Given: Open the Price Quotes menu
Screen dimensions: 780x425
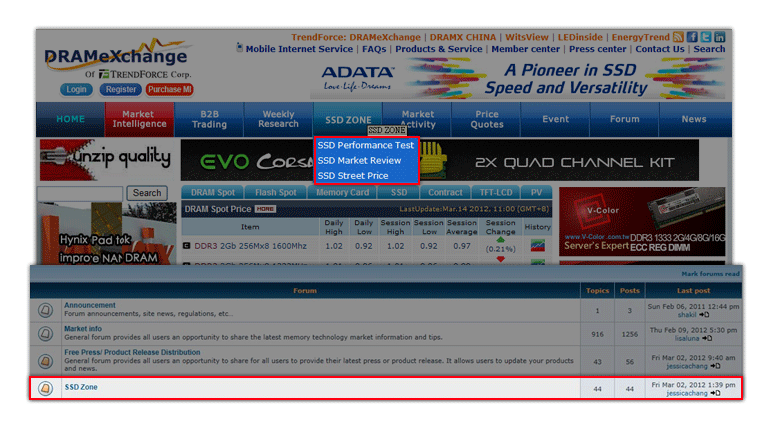Looking at the screenshot, I should click(487, 119).
